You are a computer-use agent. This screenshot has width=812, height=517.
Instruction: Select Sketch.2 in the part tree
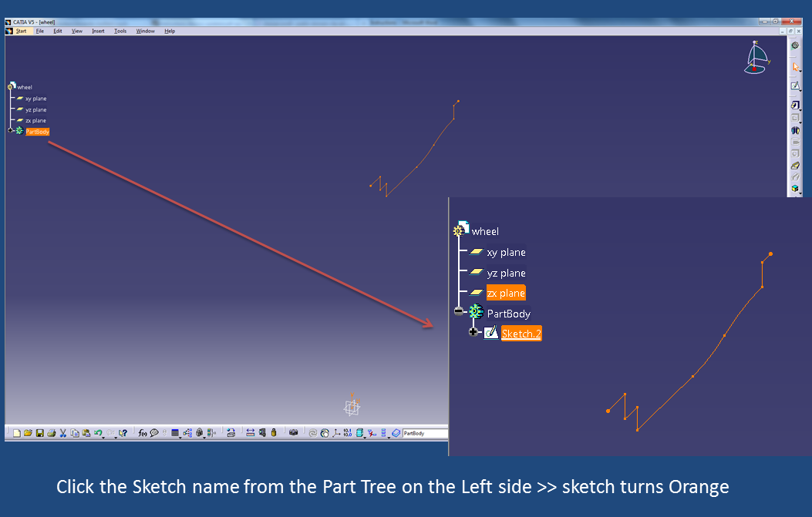coord(520,332)
